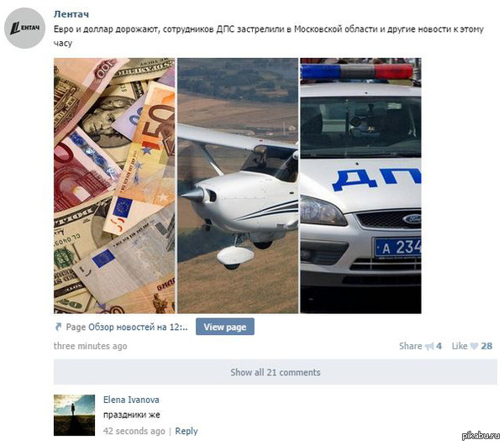Open the ДПС police car photo

click(x=360, y=186)
